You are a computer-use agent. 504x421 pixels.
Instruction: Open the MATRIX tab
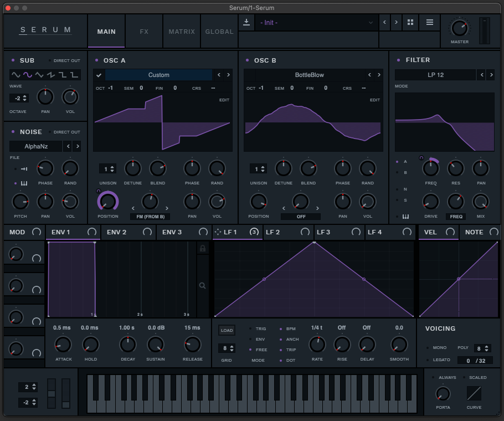(x=182, y=32)
